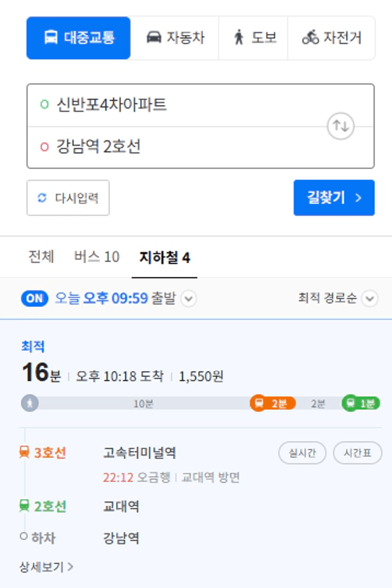This screenshot has height=588, width=392.
Task: Open the 전체 results tab
Action: click(x=41, y=257)
